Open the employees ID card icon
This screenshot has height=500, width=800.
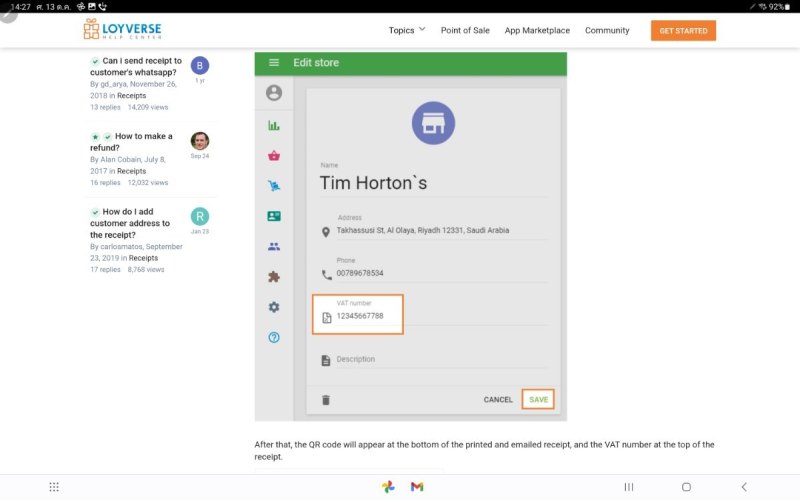[x=274, y=216]
